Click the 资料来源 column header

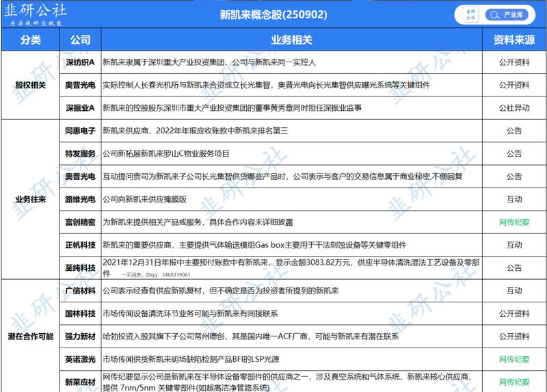514,40
